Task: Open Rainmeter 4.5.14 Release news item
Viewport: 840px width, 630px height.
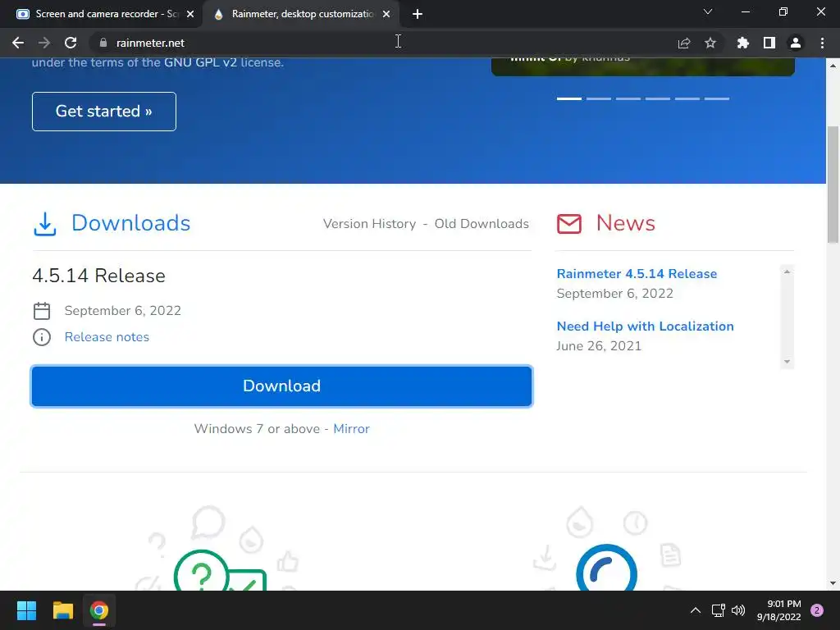Action: [637, 274]
